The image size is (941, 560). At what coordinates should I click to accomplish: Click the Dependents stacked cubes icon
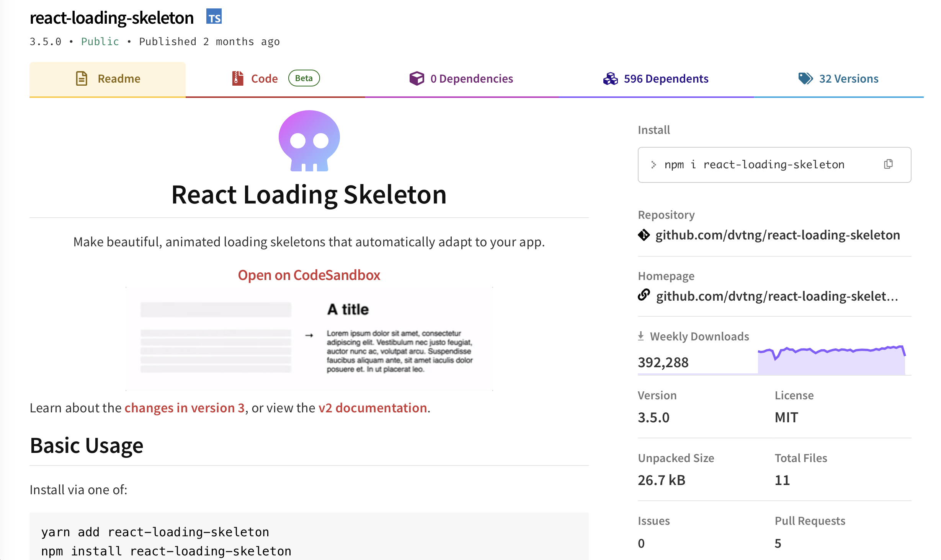coord(610,78)
